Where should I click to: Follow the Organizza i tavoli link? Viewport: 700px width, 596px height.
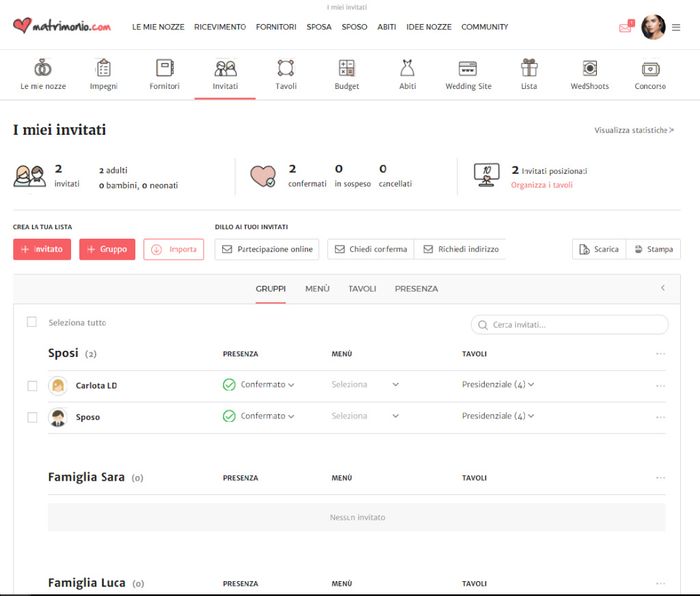[541, 185]
